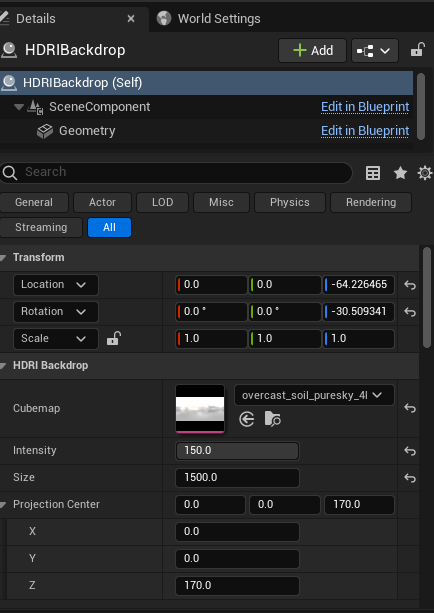Click the Size 1500.0 field

[237, 477]
